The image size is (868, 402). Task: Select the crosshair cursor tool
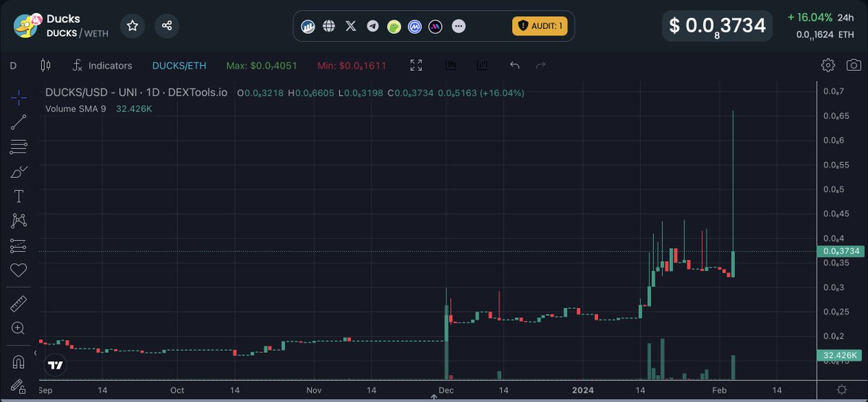point(19,96)
